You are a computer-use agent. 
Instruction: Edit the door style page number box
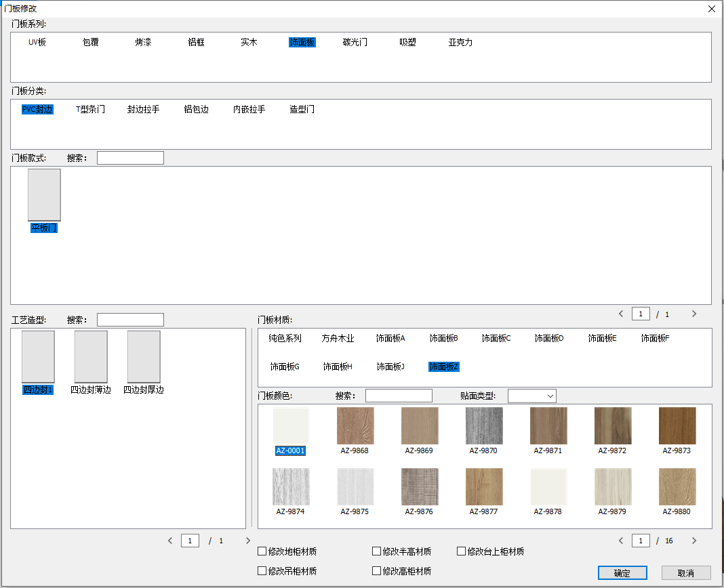(641, 314)
